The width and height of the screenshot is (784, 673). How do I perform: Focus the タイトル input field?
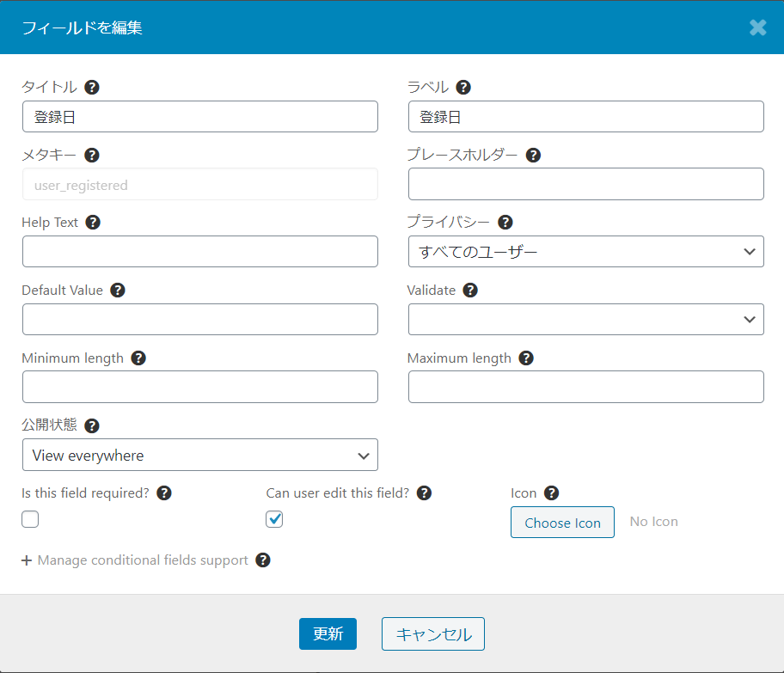tap(200, 117)
